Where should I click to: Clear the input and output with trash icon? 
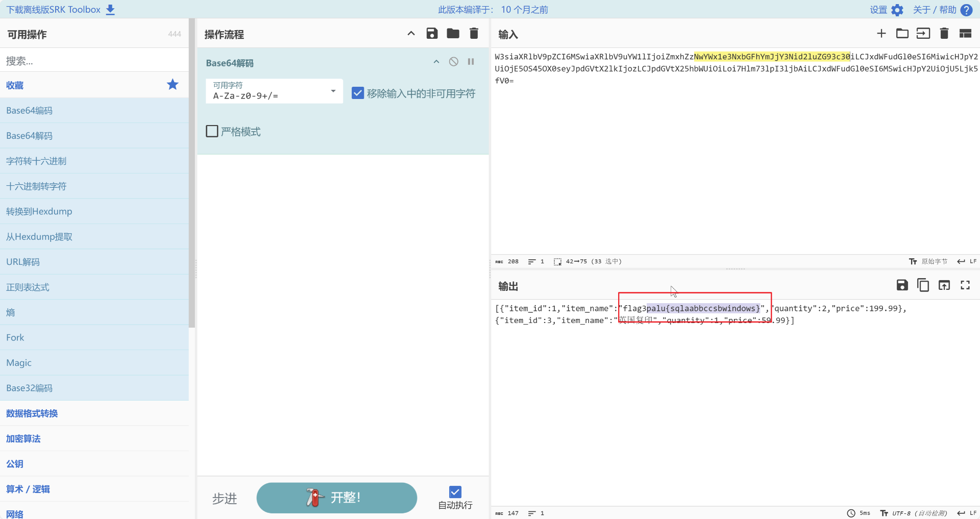click(944, 34)
